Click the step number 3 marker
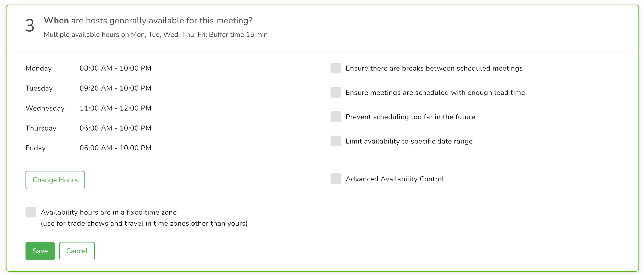Screen dimensions: 644x275 30,26
